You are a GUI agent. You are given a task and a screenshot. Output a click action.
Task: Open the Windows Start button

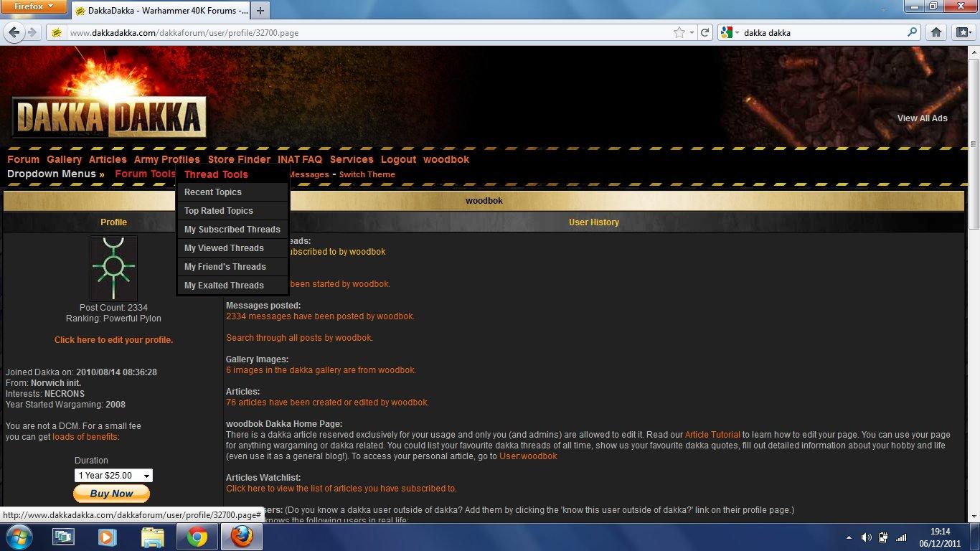tap(19, 537)
